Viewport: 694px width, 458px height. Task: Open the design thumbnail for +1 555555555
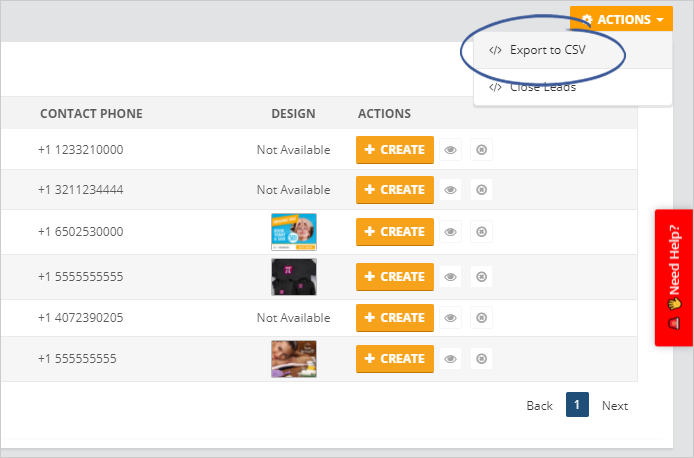293,359
